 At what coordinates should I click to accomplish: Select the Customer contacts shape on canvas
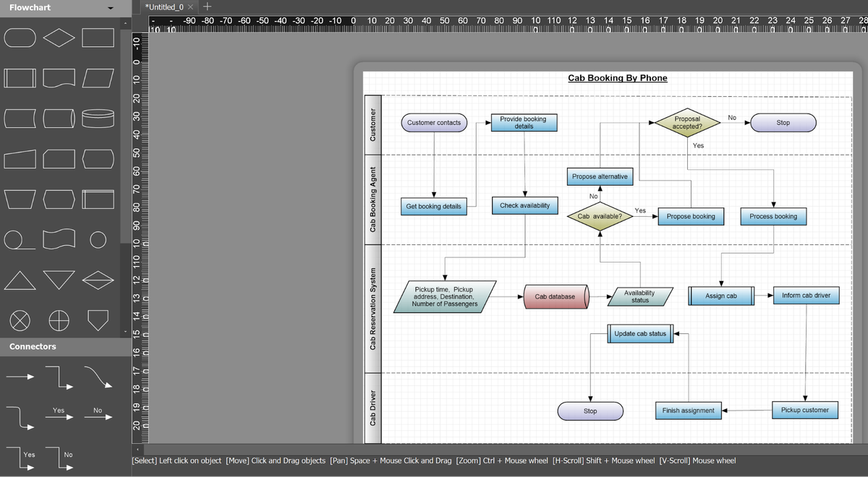coord(434,122)
